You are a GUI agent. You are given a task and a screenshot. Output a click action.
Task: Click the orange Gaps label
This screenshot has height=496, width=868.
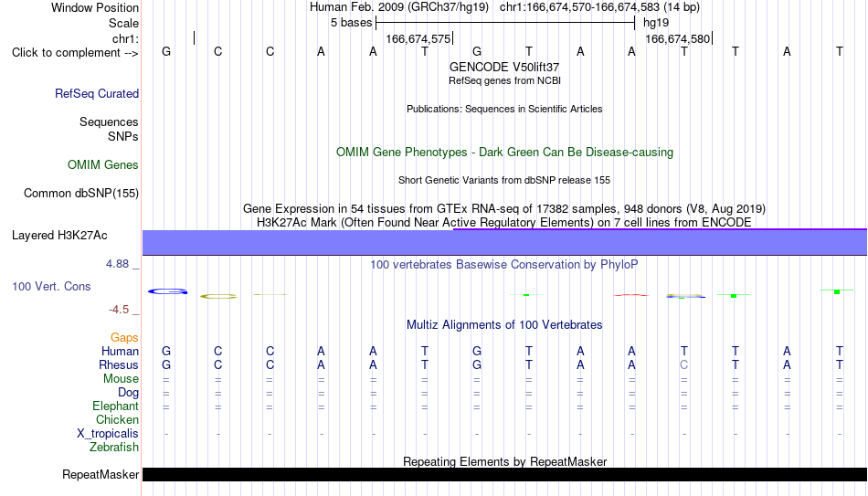pyautogui.click(x=124, y=338)
